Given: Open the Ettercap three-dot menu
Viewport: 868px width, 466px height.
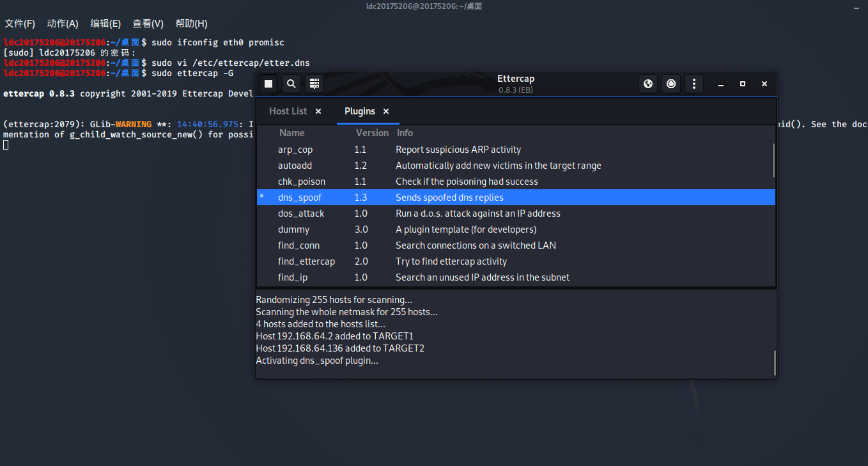Looking at the screenshot, I should pos(694,84).
